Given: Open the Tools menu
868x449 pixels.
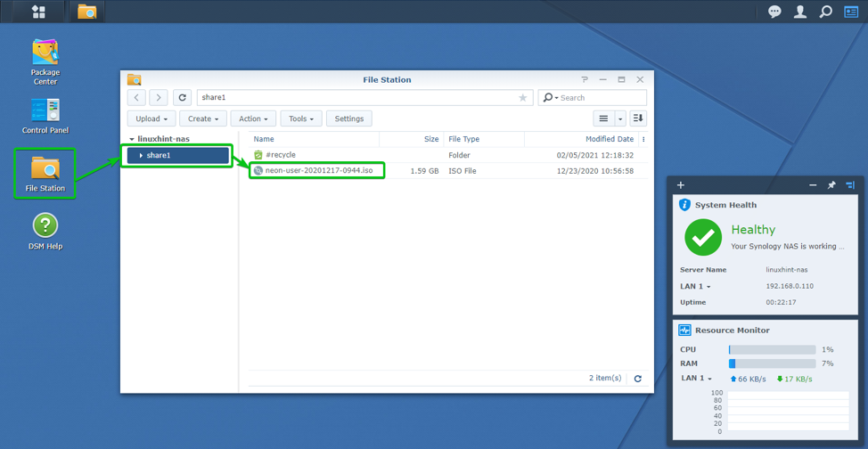Looking at the screenshot, I should (301, 118).
